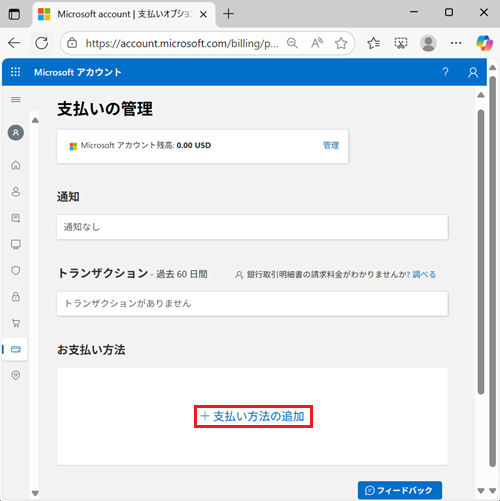Select トランザクションがありません text
This screenshot has height=501, width=500.
[128, 303]
